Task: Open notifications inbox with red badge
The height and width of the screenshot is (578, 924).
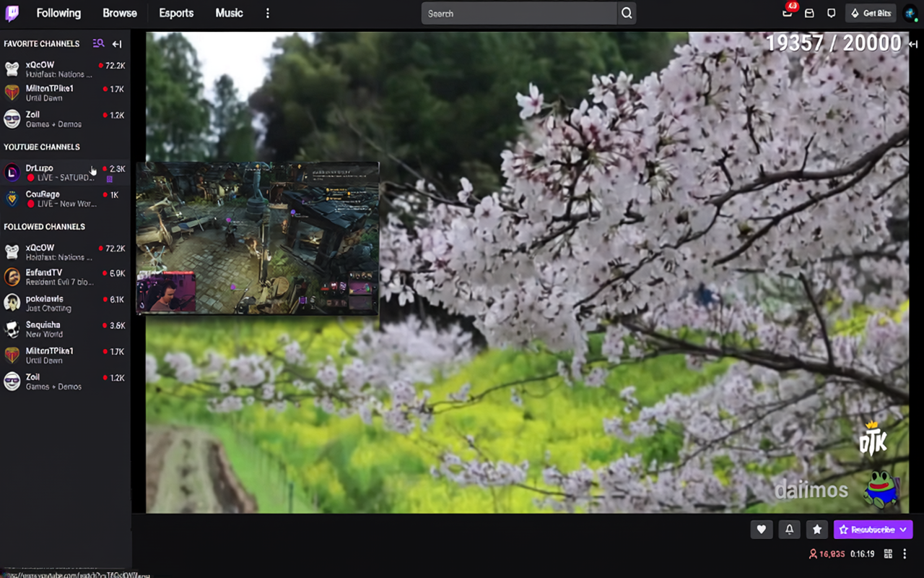Action: click(788, 12)
